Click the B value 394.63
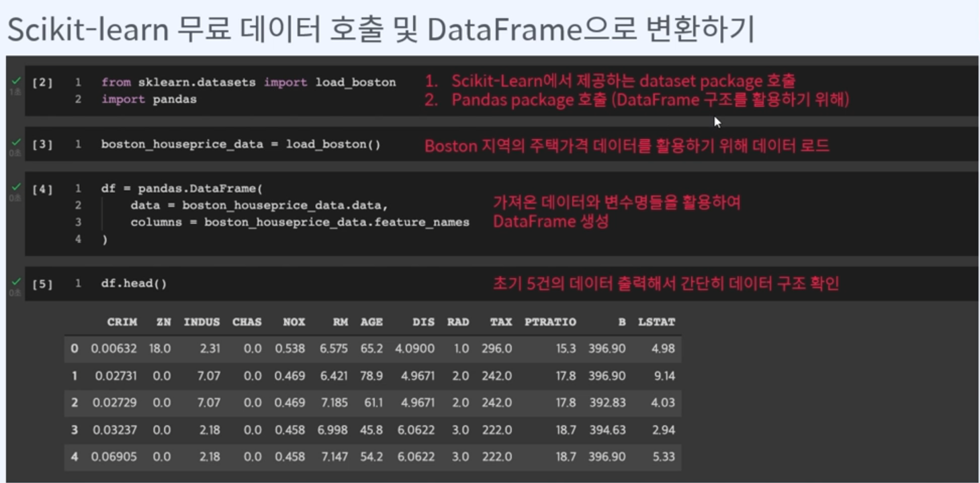 (x=607, y=430)
